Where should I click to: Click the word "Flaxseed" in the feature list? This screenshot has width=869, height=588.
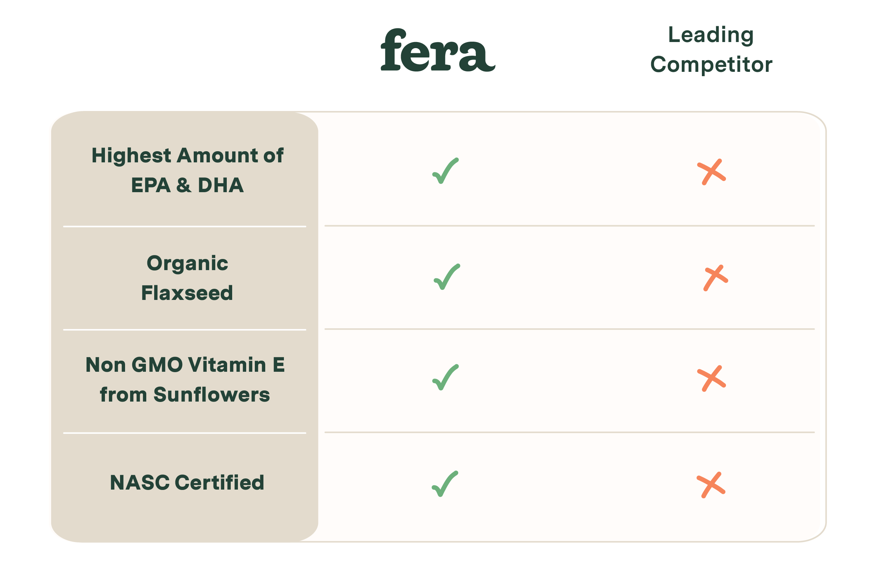pos(187,293)
